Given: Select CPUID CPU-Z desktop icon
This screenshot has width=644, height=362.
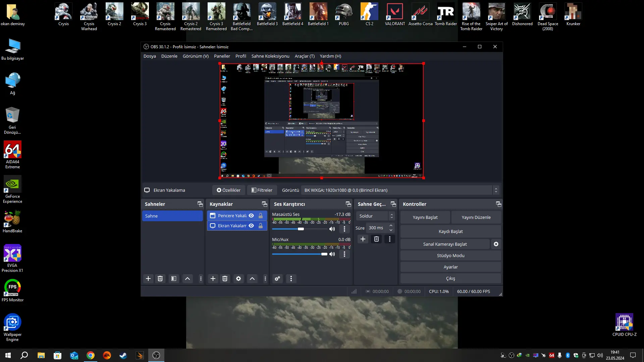Looking at the screenshot, I should tap(624, 325).
